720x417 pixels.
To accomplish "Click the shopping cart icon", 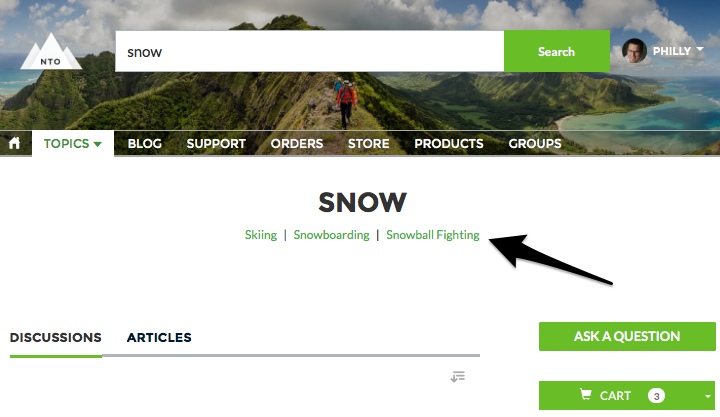I will 585,394.
